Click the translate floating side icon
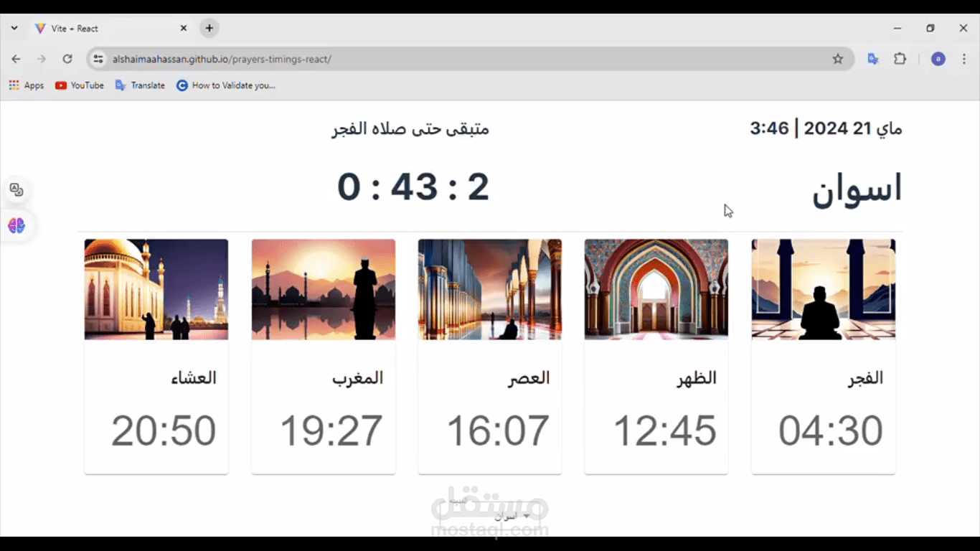980x551 pixels. [17, 189]
